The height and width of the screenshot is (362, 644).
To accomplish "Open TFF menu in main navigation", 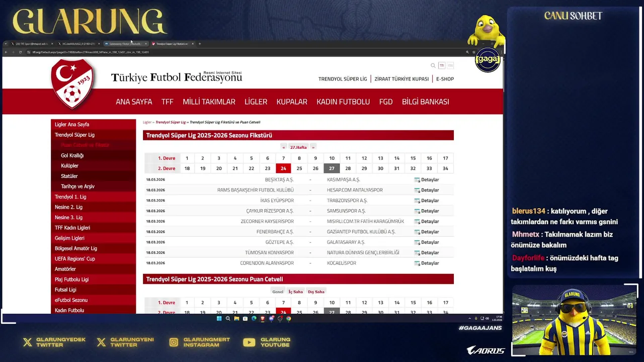I will [x=168, y=102].
